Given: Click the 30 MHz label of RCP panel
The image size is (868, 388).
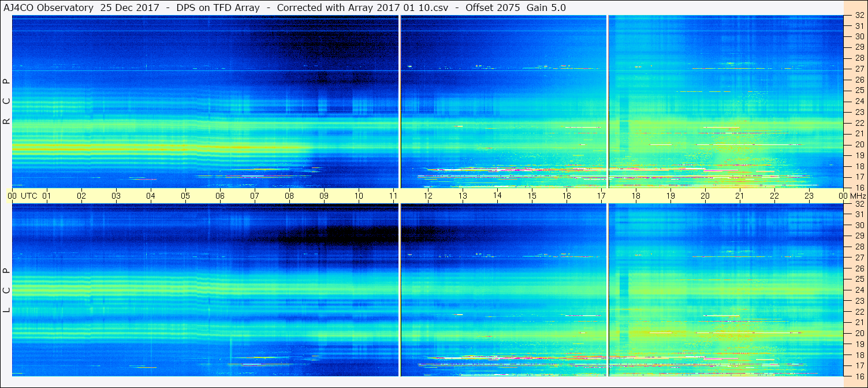Looking at the screenshot, I should click(x=859, y=36).
